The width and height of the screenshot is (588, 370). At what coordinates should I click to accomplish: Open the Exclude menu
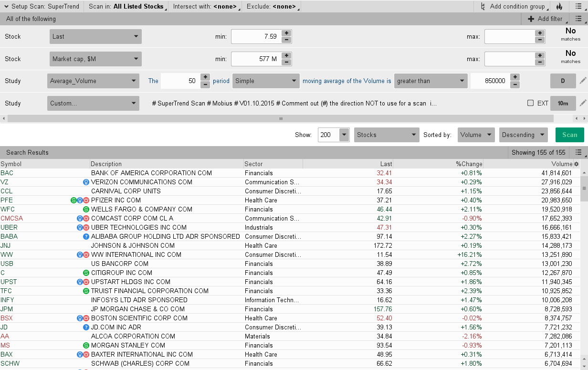tap(272, 6)
